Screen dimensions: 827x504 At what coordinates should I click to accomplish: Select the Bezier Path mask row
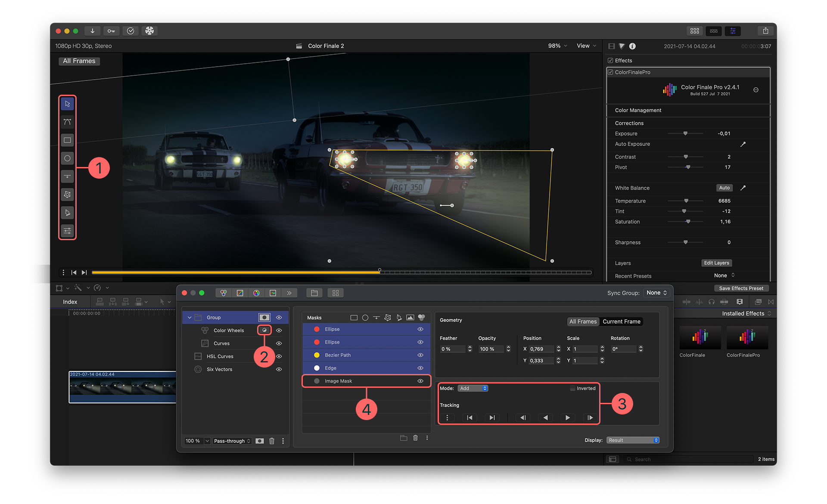click(366, 355)
